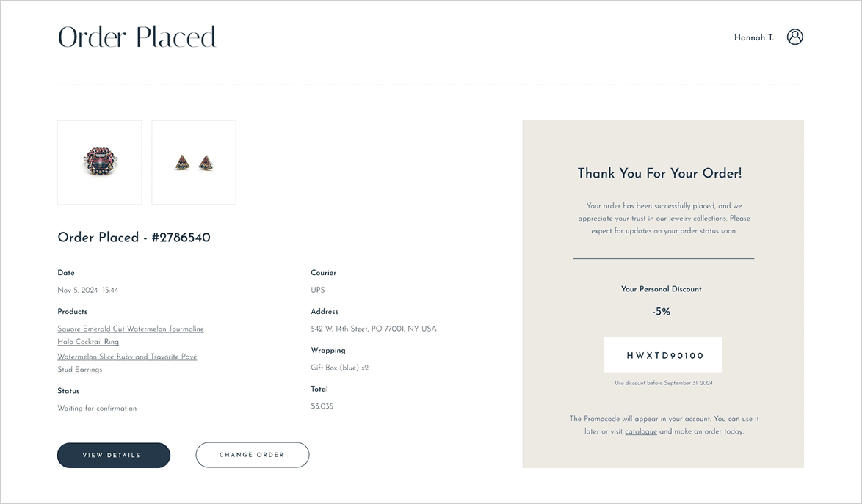Click the HWXTD90100 promo code box
Image resolution: width=862 pixels, height=504 pixels.
coord(663,355)
